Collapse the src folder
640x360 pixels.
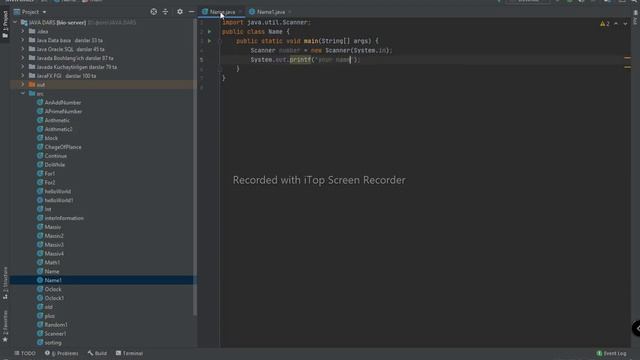coord(23,93)
